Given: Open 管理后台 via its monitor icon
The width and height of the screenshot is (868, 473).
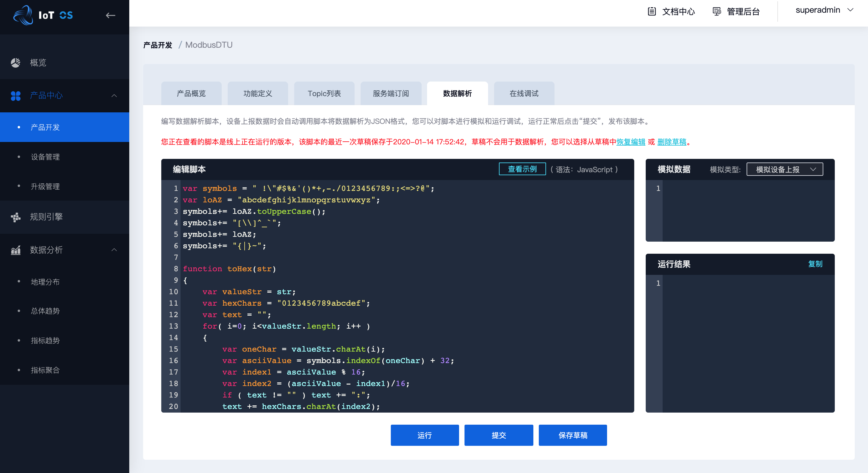Looking at the screenshot, I should [x=717, y=11].
